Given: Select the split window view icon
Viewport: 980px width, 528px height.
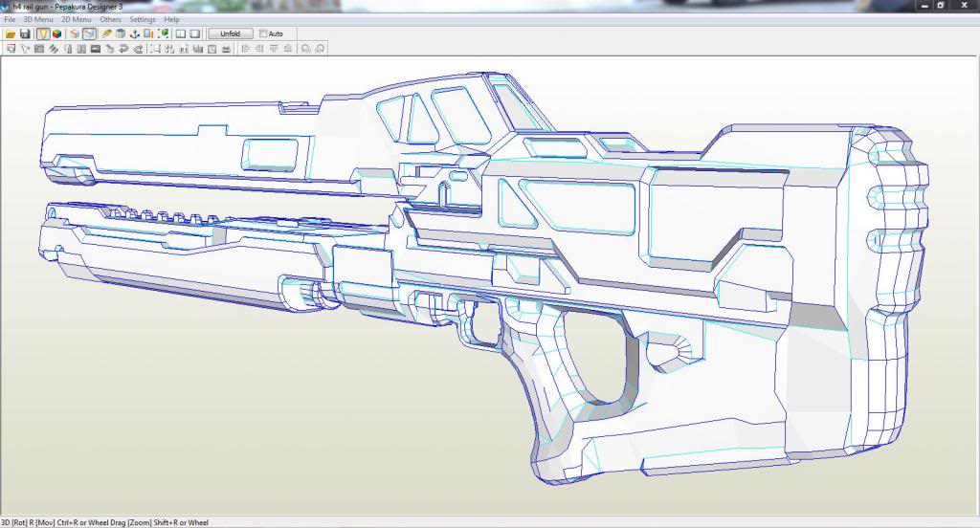Looking at the screenshot, I should pyautogui.click(x=180, y=33).
